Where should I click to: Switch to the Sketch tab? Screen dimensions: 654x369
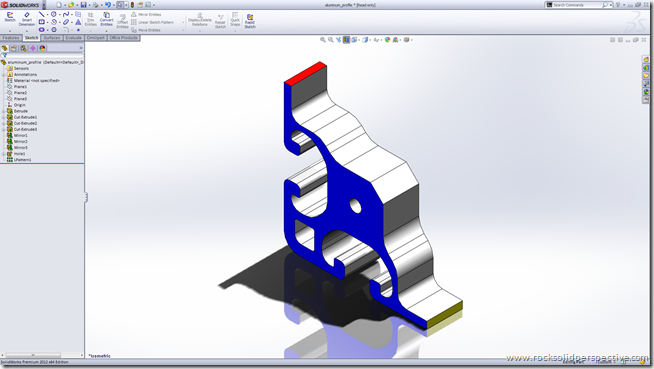click(31, 38)
